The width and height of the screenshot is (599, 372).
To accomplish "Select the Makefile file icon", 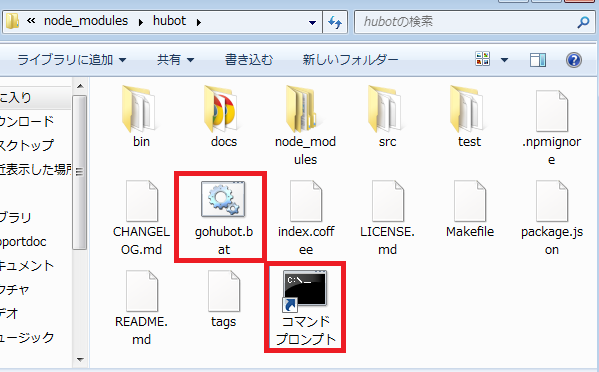I will (x=470, y=201).
